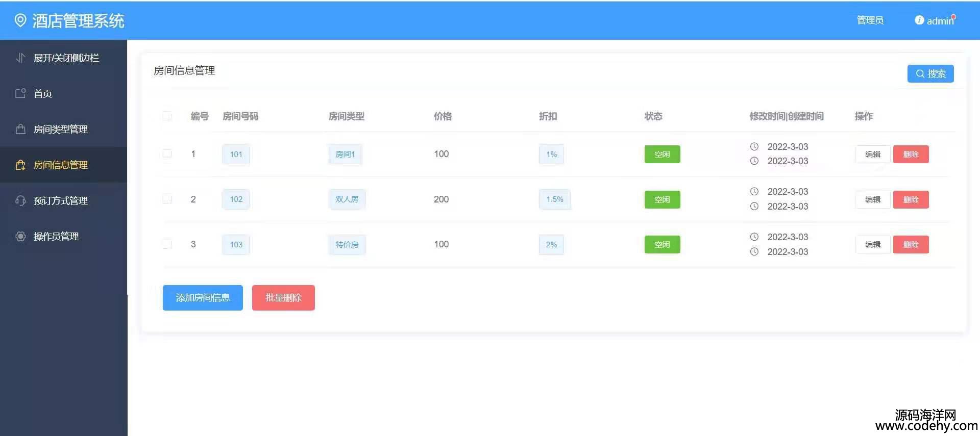
Task: Edit room 102 with 编辑 button
Action: (x=873, y=199)
